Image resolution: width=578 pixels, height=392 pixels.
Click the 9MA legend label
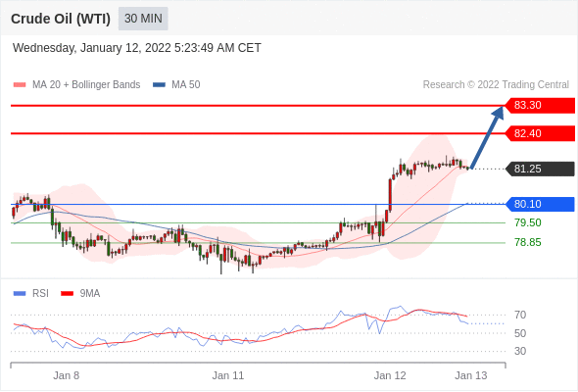[x=90, y=294]
